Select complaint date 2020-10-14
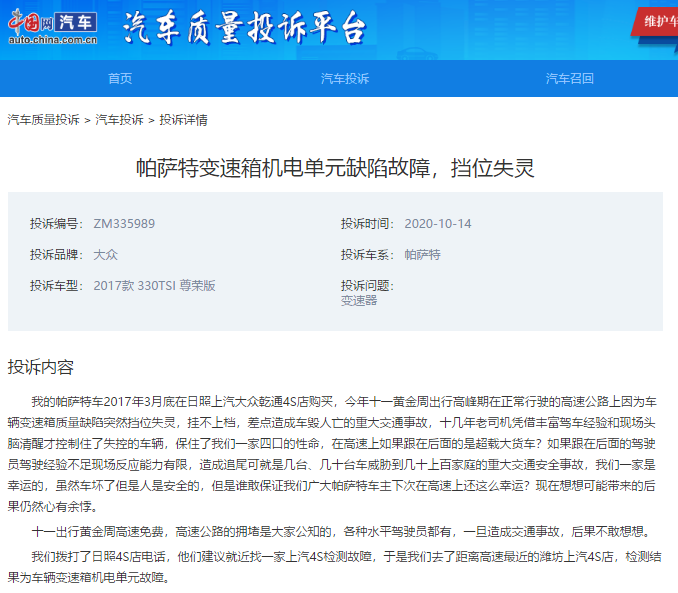Screen dimensions: 678x593 point(438,224)
